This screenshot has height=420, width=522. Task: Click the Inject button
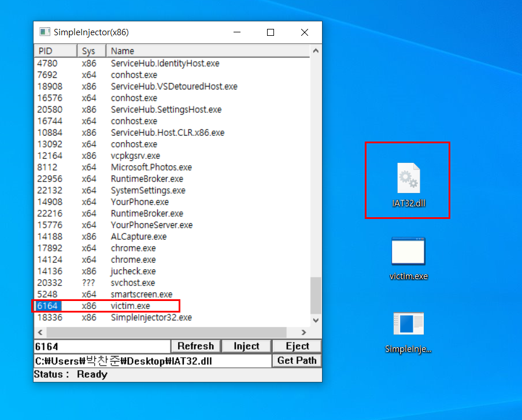(x=246, y=346)
